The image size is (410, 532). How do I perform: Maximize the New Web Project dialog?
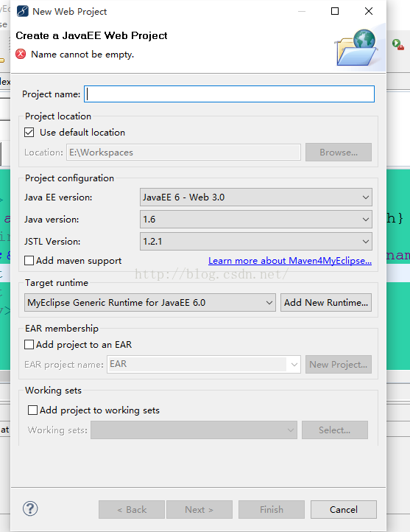[x=335, y=11]
